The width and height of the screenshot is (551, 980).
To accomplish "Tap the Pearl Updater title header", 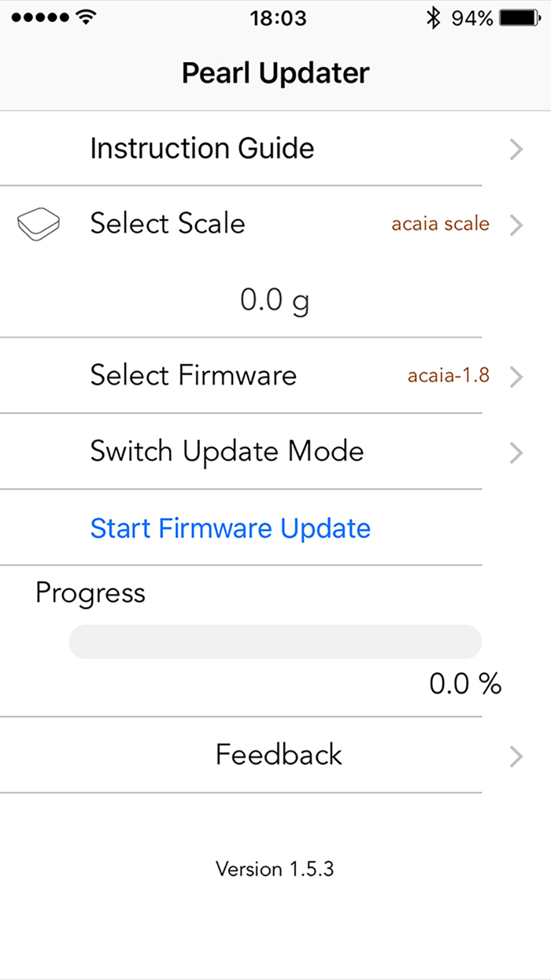I will click(x=275, y=72).
